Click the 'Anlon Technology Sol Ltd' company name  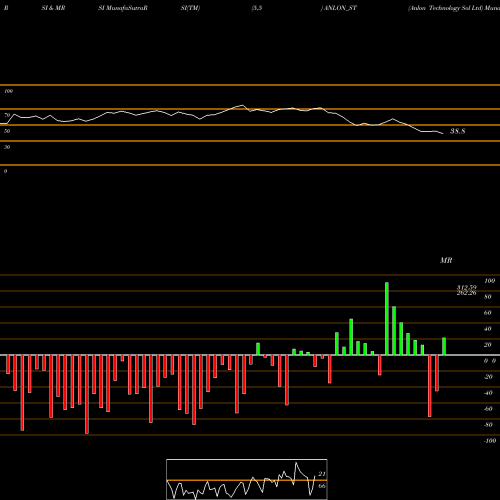pos(446,8)
